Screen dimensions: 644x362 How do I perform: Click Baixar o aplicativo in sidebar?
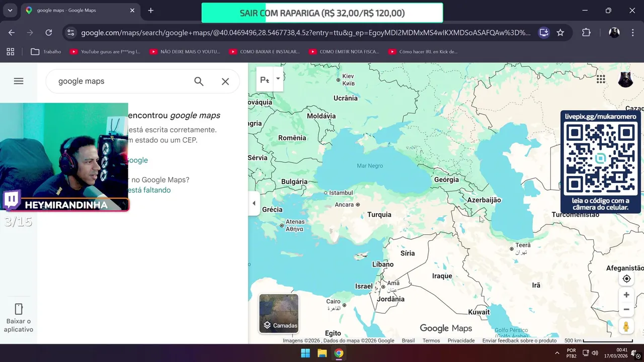pos(19,318)
